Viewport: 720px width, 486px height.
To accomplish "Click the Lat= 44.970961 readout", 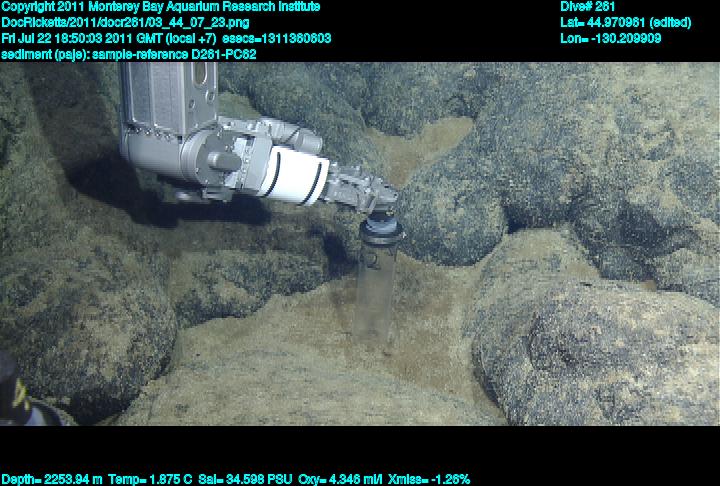I will (625, 22).
